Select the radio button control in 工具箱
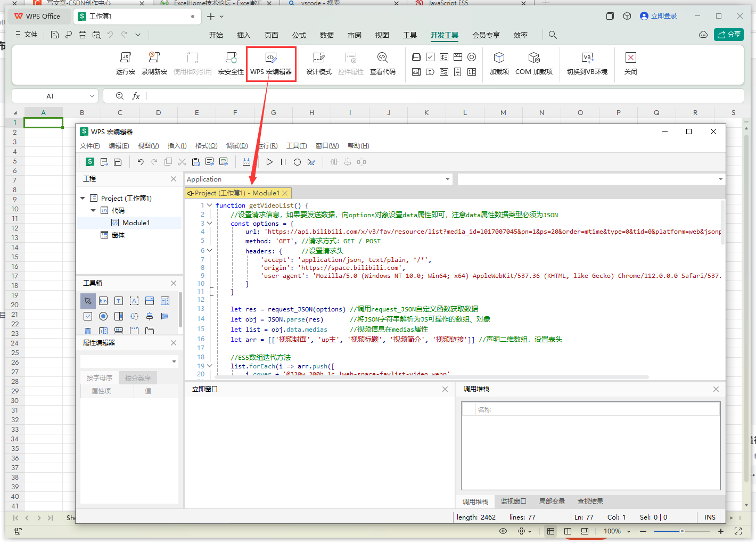Image resolution: width=756 pixels, height=543 pixels. point(103,316)
